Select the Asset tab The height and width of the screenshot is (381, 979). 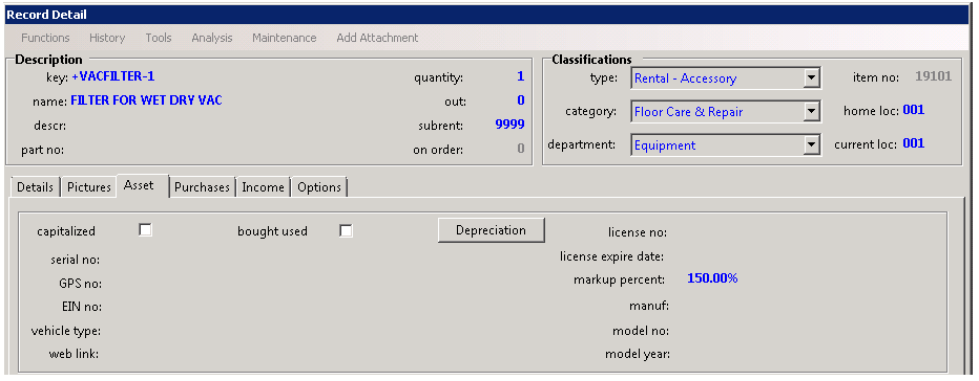[x=142, y=186]
